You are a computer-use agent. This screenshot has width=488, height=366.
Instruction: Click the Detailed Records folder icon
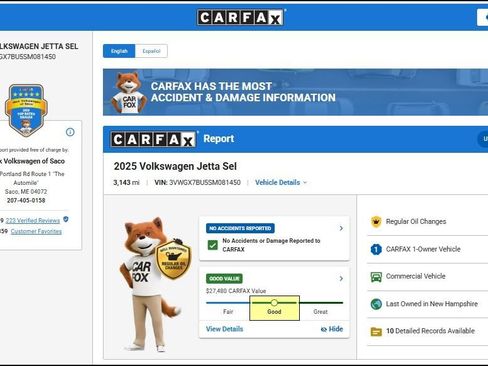(376, 331)
